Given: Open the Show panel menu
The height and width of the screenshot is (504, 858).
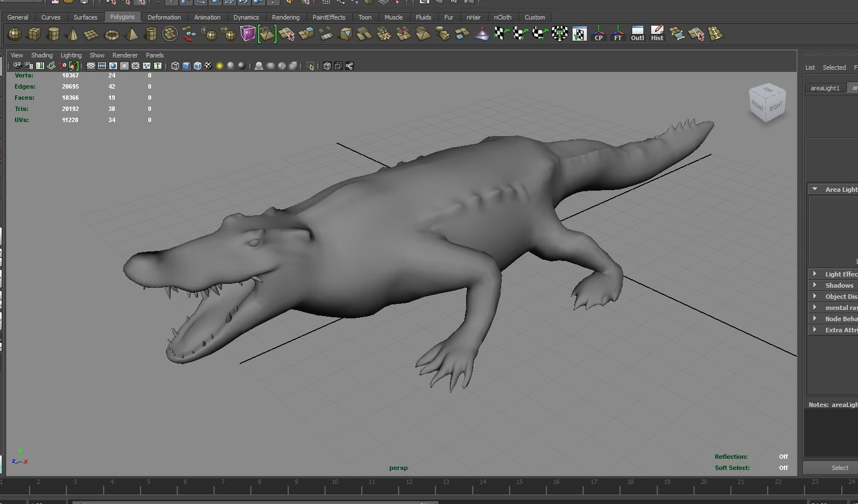Looking at the screenshot, I should 97,55.
